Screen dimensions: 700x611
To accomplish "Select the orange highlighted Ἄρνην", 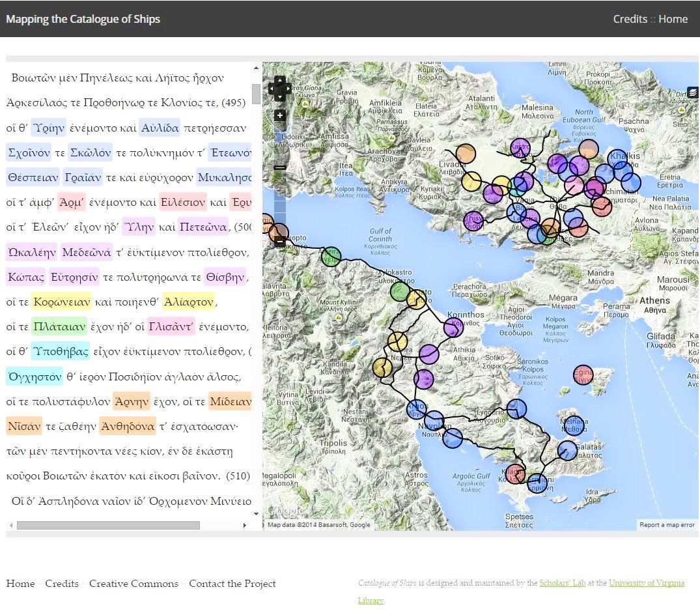I will tap(132, 401).
